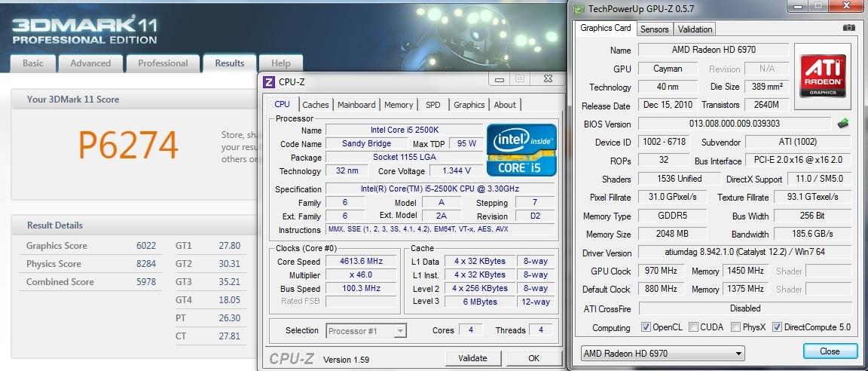Image resolution: width=868 pixels, height=371 pixels.
Task: Click the CPU Specification field
Action: click(440, 189)
